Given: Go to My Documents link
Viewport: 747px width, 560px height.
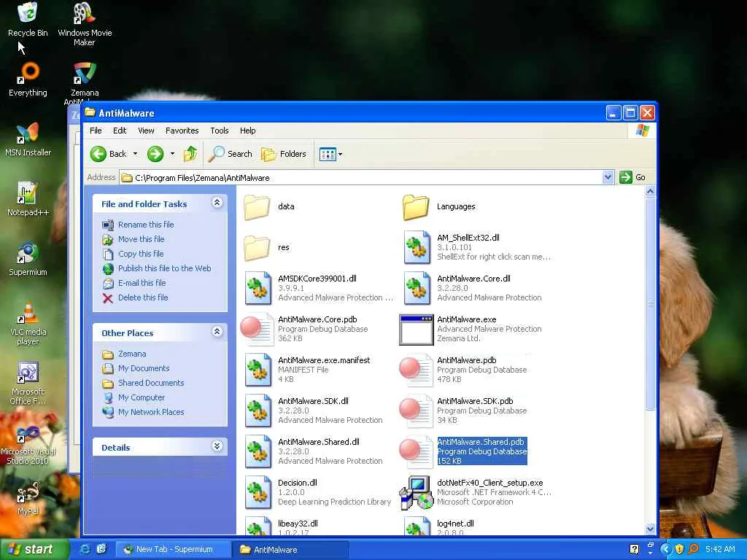Looking at the screenshot, I should point(144,368).
